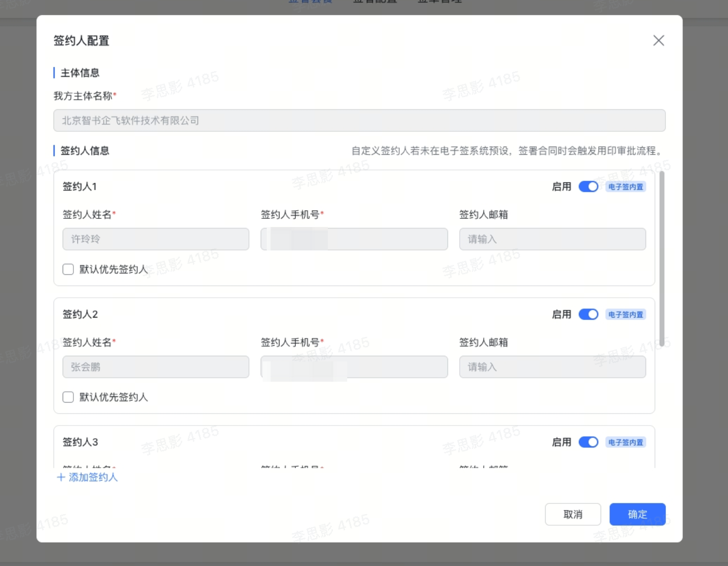Focus the 签约人手机号 field for 签约人2
728x566 pixels.
click(x=354, y=367)
